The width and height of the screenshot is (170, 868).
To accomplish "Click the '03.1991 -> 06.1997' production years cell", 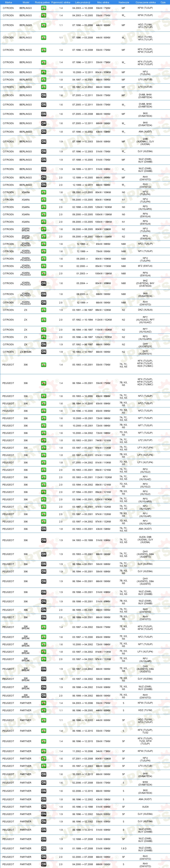I will click(x=82, y=310).
